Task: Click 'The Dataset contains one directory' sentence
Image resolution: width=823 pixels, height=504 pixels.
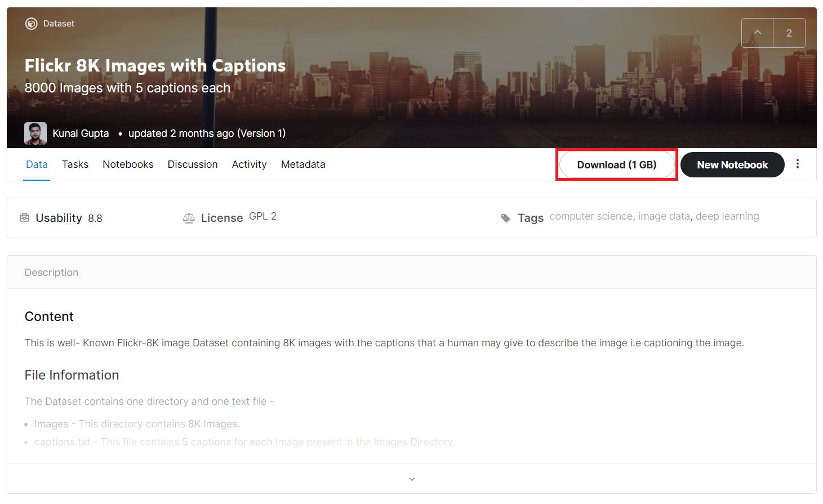Action: (x=149, y=402)
